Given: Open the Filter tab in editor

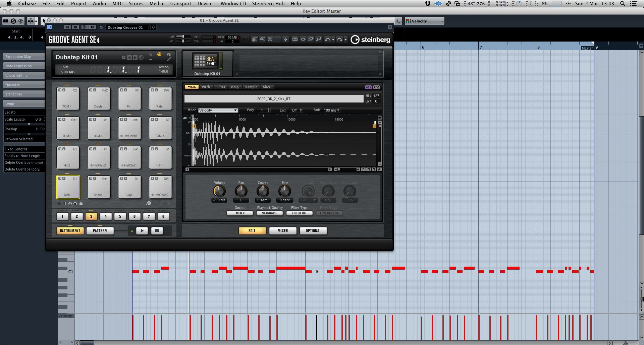Looking at the screenshot, I should click(221, 87).
